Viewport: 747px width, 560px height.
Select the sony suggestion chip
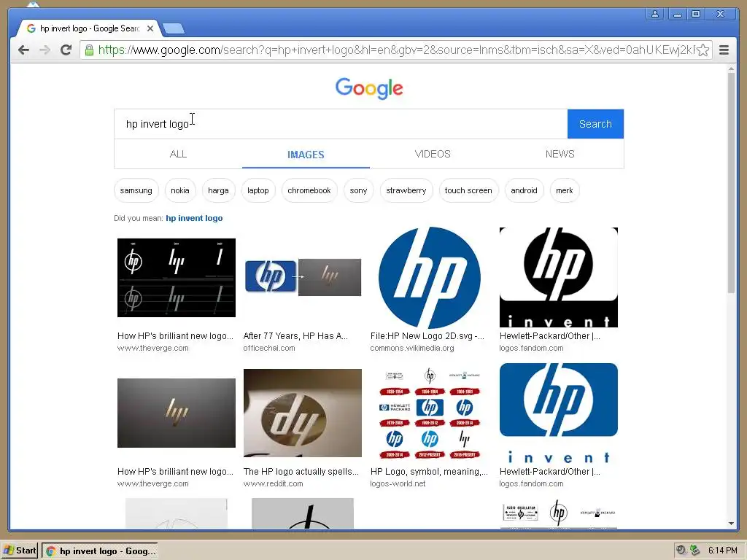click(358, 190)
